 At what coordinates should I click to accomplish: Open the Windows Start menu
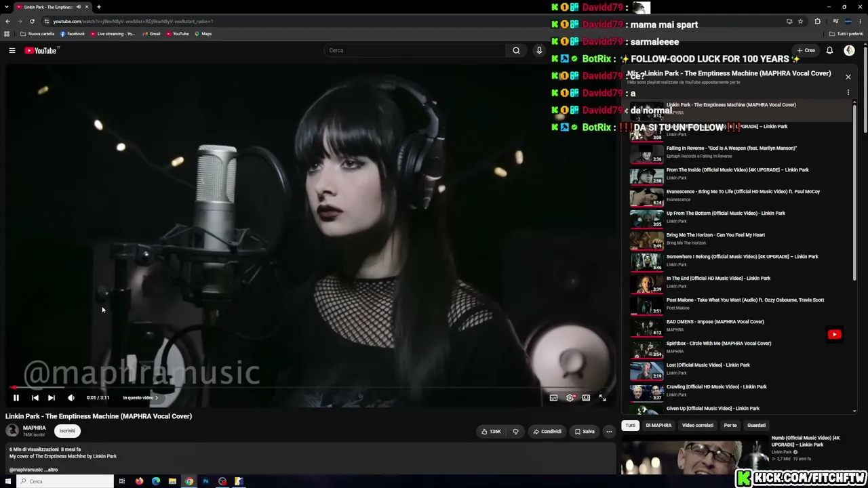pos(8,481)
